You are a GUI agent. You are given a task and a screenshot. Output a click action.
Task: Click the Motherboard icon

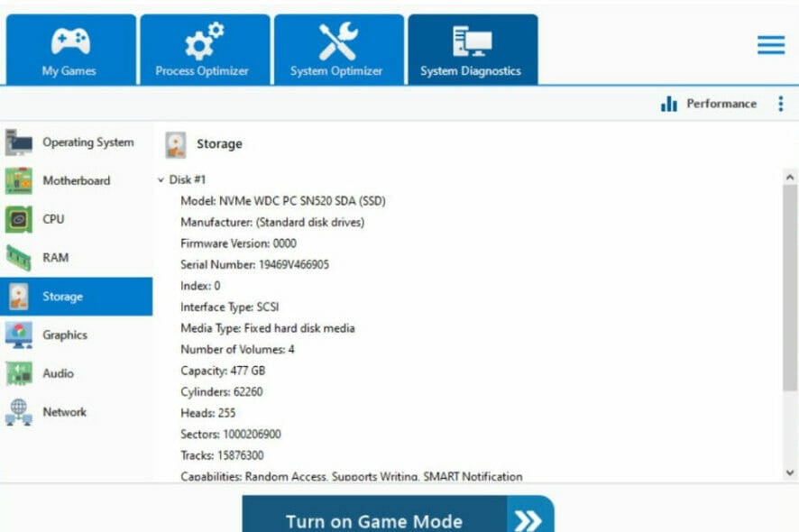coord(19,181)
